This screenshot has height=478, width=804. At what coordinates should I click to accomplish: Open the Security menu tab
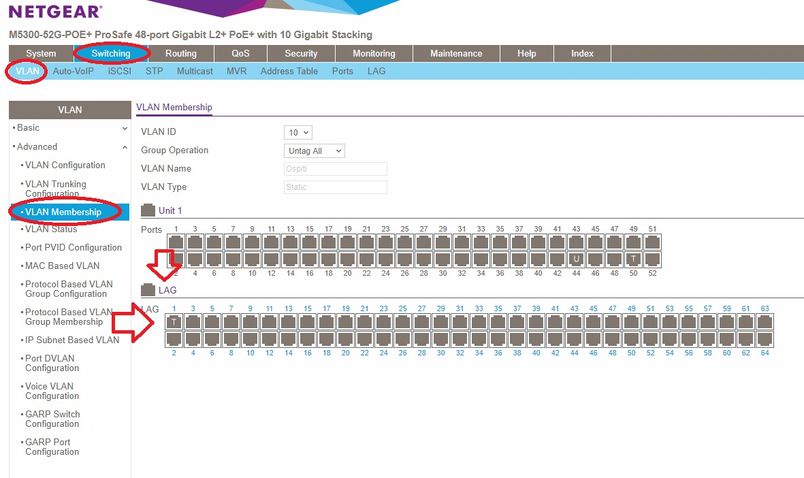(301, 53)
